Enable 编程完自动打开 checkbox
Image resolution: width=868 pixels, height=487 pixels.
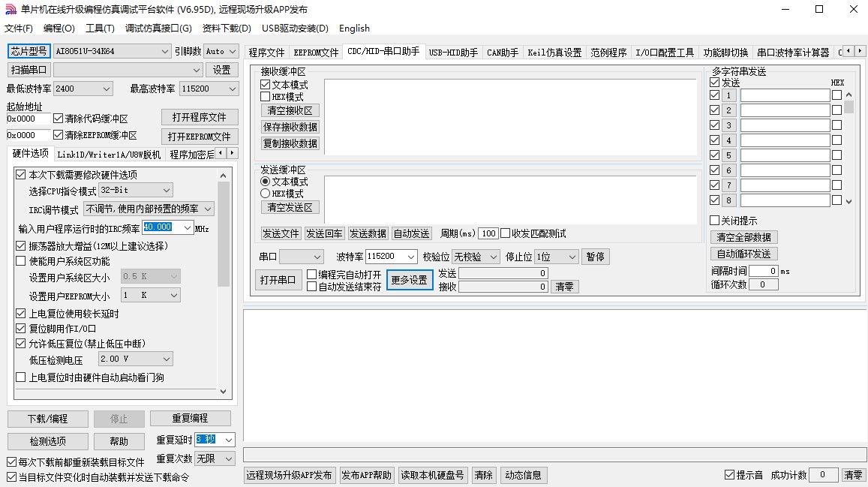coord(311,275)
